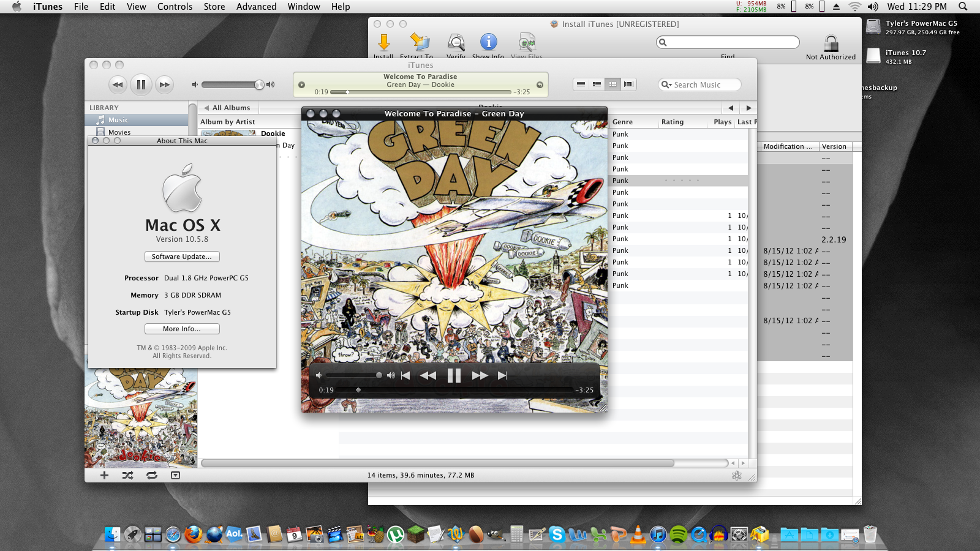Image resolution: width=980 pixels, height=551 pixels.
Task: Jump to previous track in artwork player
Action: coord(405,375)
